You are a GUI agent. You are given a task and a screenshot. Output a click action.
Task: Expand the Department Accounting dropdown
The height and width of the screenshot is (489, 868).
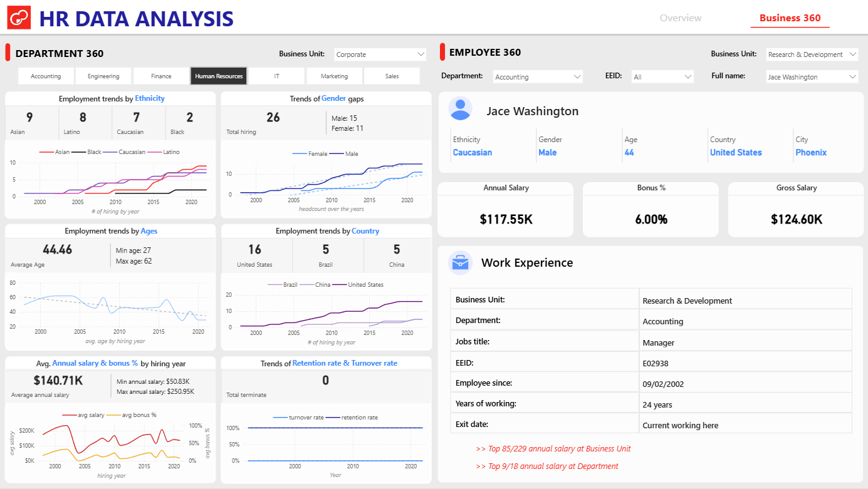click(x=538, y=77)
